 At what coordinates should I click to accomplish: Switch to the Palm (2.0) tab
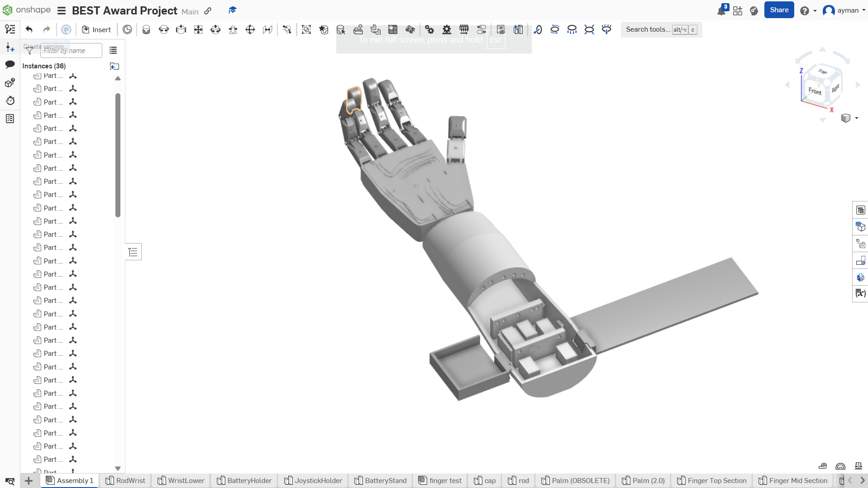pyautogui.click(x=643, y=480)
